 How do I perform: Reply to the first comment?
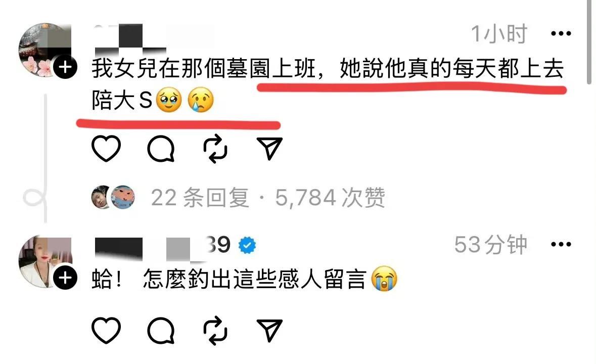pyautogui.click(x=161, y=149)
